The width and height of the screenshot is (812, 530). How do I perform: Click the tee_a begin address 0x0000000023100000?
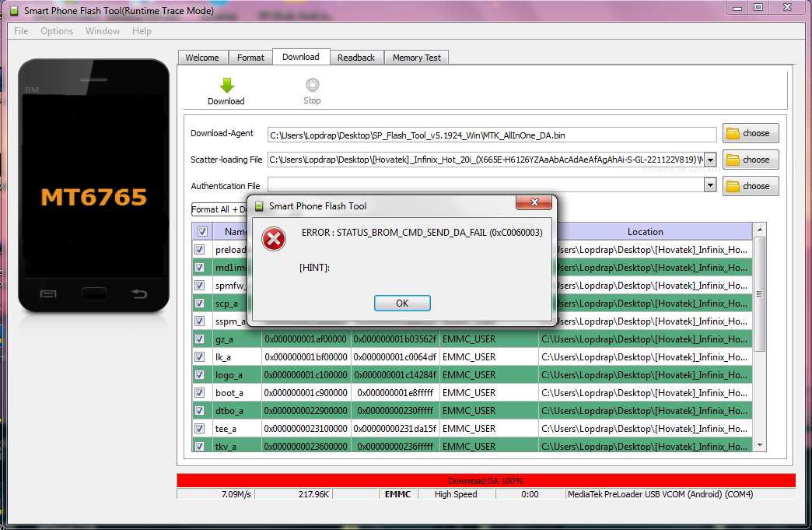(x=306, y=429)
